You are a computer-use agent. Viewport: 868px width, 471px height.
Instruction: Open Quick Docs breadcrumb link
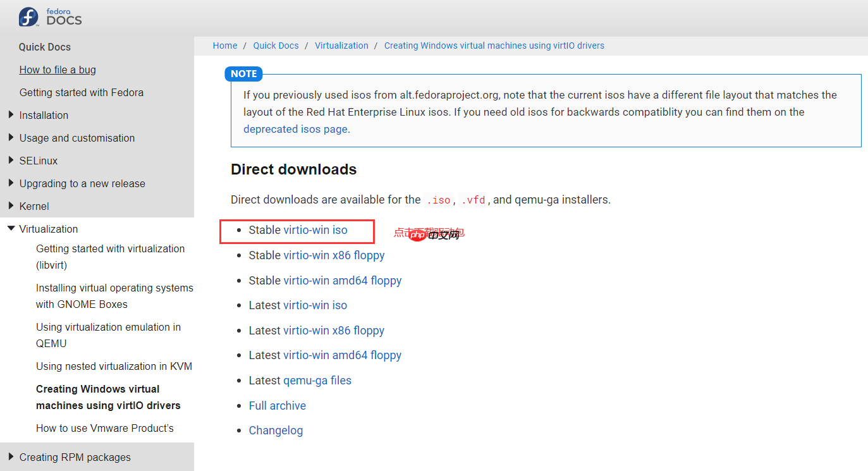(276, 46)
